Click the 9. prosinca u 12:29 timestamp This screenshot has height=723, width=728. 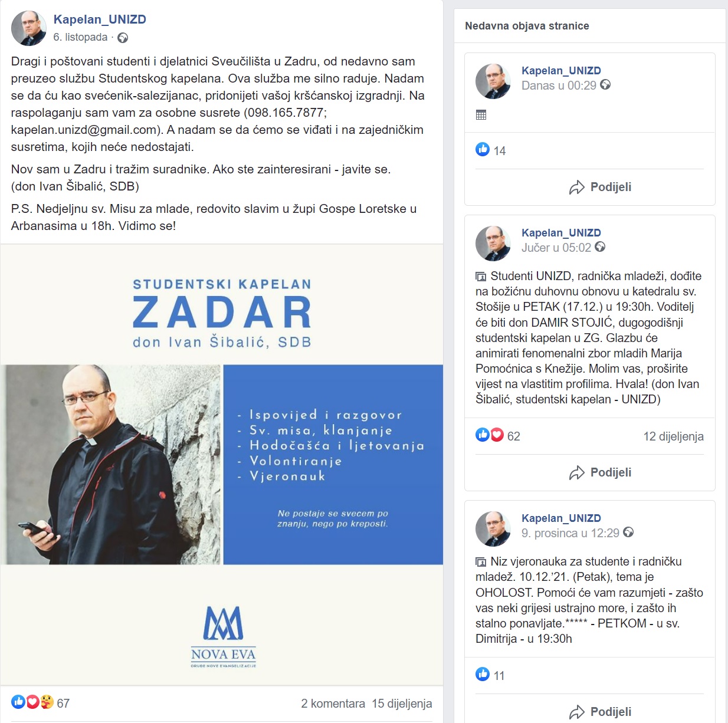(570, 533)
